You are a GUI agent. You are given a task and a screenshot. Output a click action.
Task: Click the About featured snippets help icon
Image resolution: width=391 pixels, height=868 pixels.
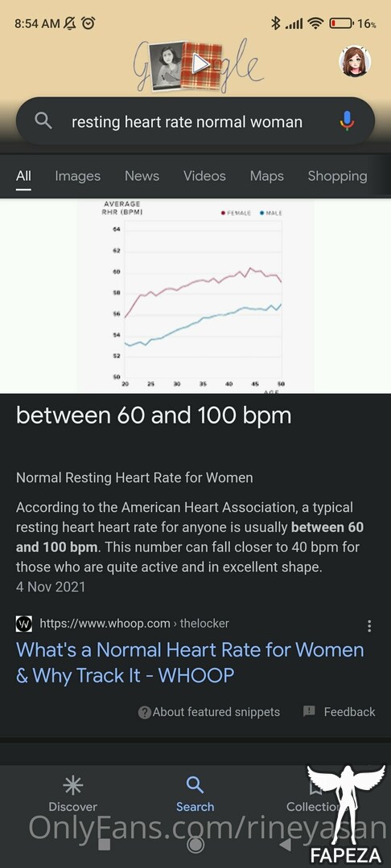click(145, 712)
